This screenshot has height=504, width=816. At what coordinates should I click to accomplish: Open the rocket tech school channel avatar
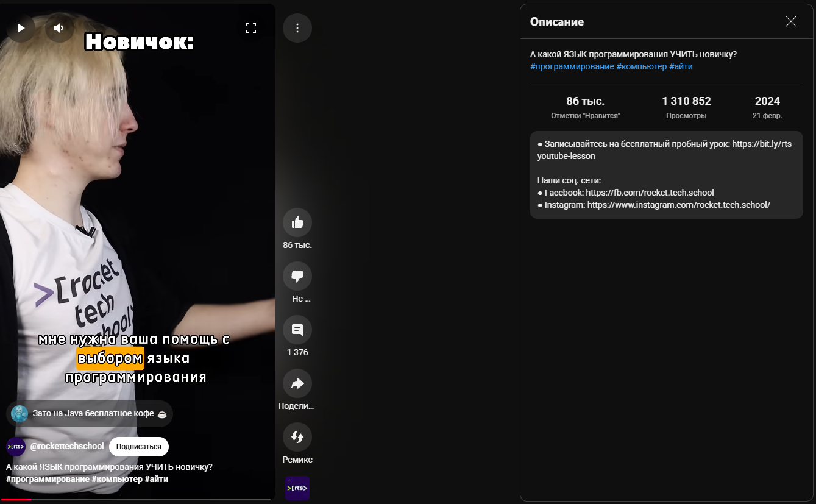point(16,447)
